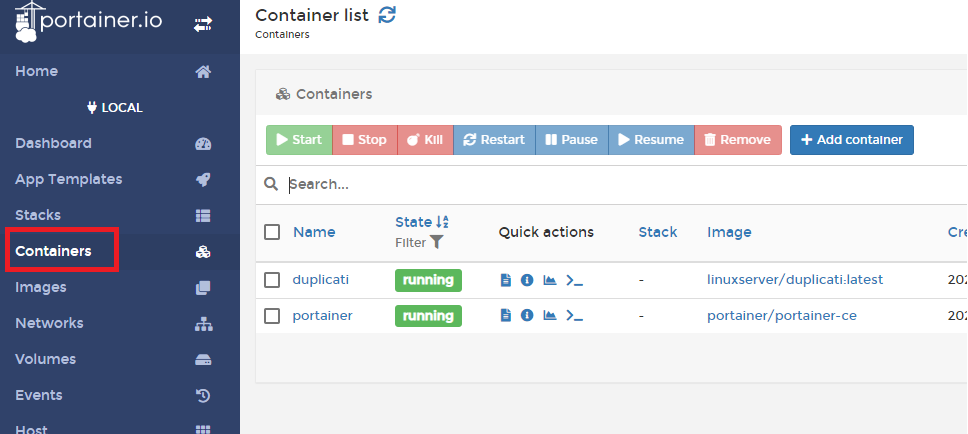
Task: Click the green Start button
Action: [299, 140]
